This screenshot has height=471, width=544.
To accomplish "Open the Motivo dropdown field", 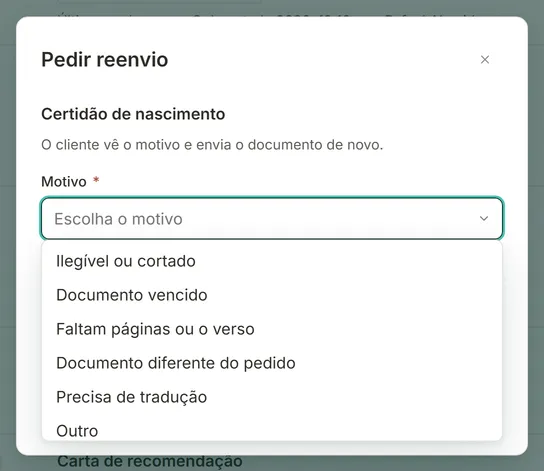I will [x=272, y=219].
